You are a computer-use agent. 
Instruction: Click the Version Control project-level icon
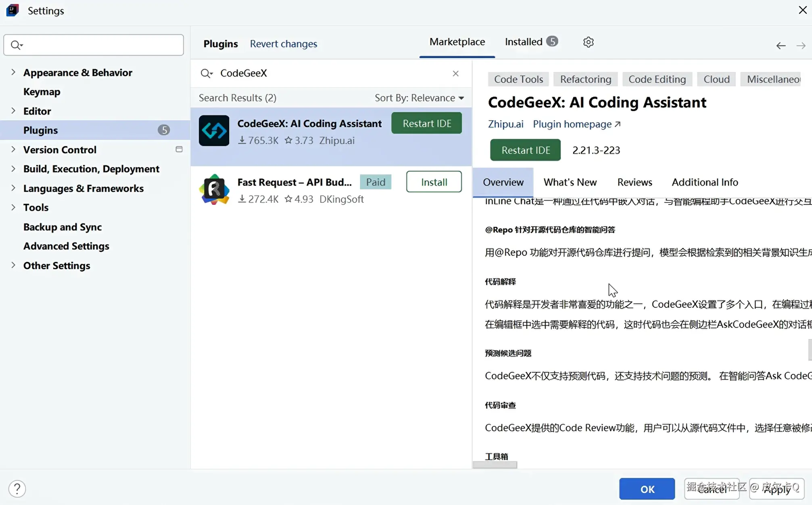[x=179, y=149]
